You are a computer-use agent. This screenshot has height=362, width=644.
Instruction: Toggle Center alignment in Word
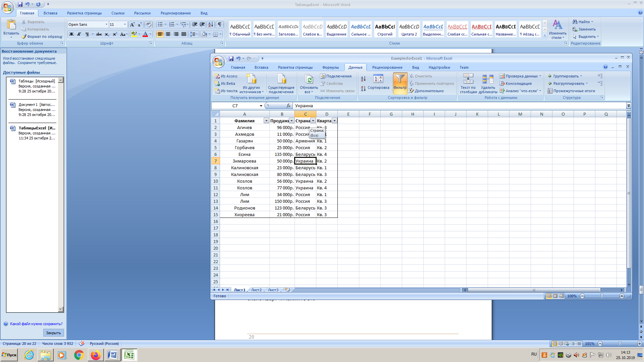pyautogui.click(x=168, y=35)
